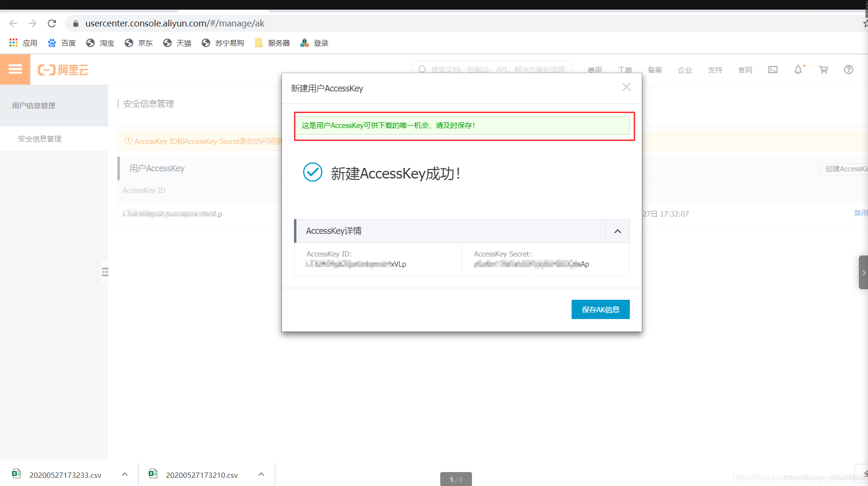Open the 百度 bookmark

click(62, 43)
